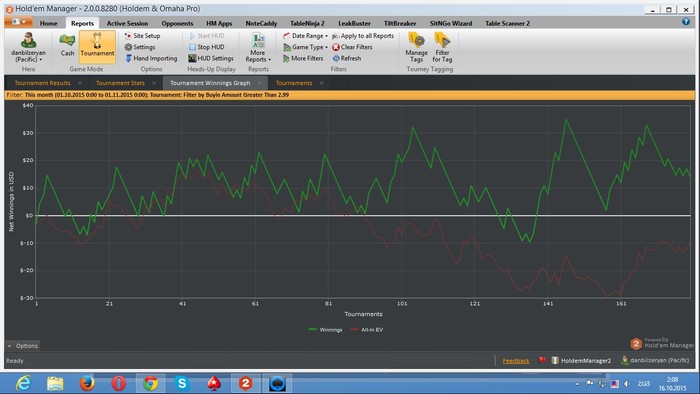The height and width of the screenshot is (394, 700).
Task: Open the Game Type dropdown
Action: coord(305,47)
